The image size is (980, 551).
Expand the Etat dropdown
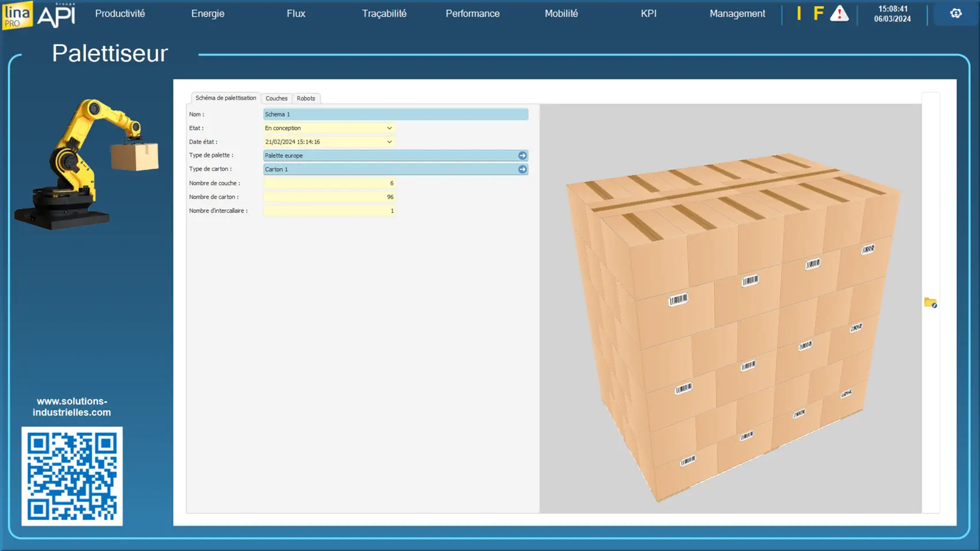pos(389,128)
